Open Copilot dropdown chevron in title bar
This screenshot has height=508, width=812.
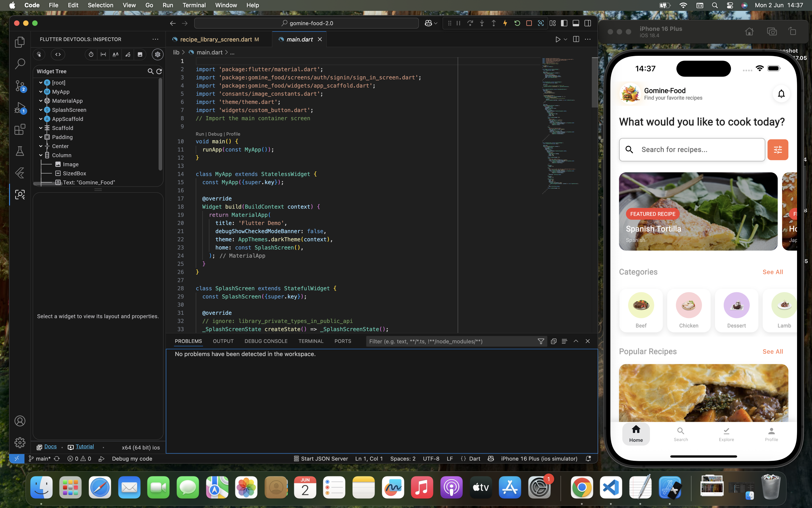[x=436, y=23]
